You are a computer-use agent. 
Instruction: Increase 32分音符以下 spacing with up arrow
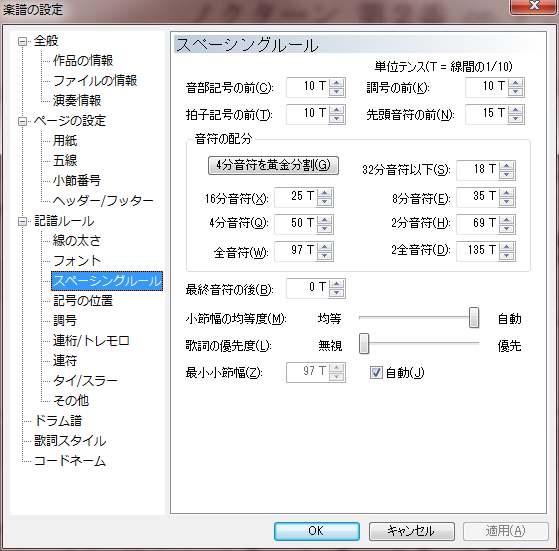pos(507,166)
